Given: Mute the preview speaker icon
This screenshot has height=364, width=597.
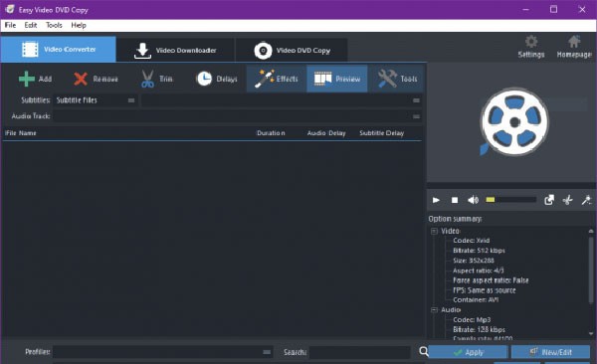Looking at the screenshot, I should tap(473, 200).
